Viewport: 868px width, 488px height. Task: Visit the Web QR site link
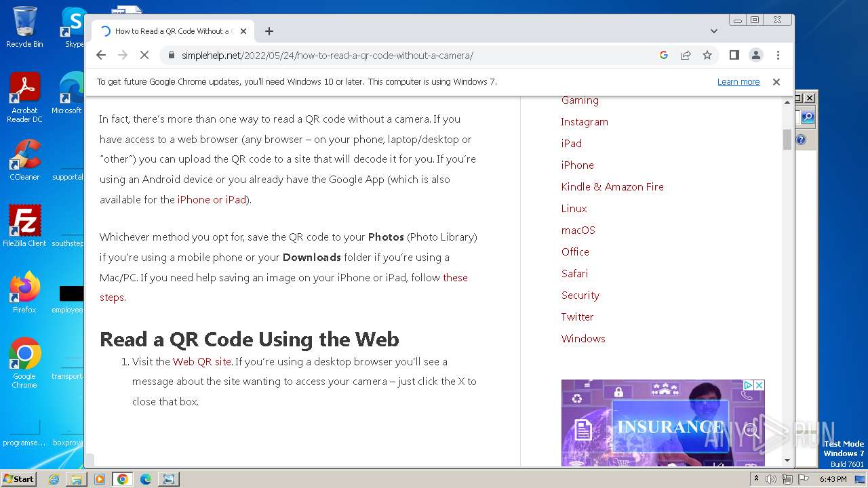[202, 362]
